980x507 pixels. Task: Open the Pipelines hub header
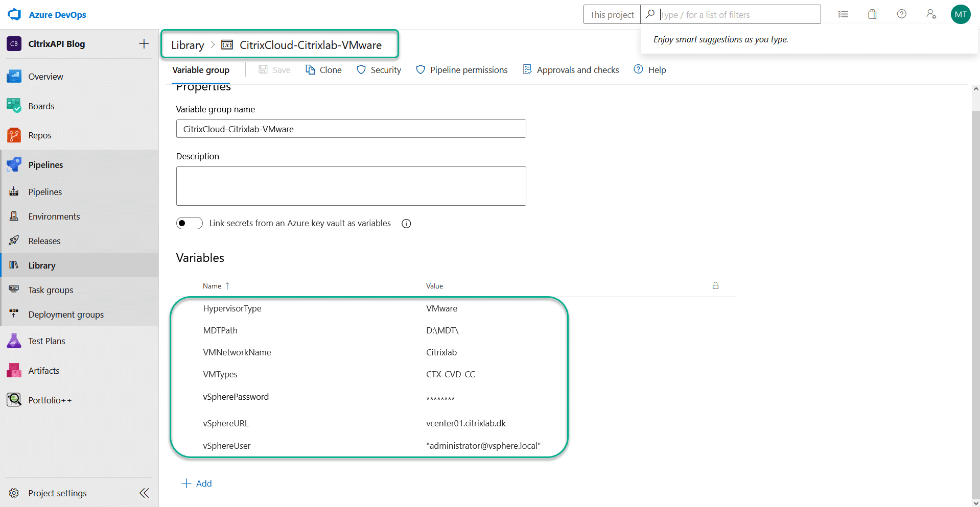[x=79, y=165]
